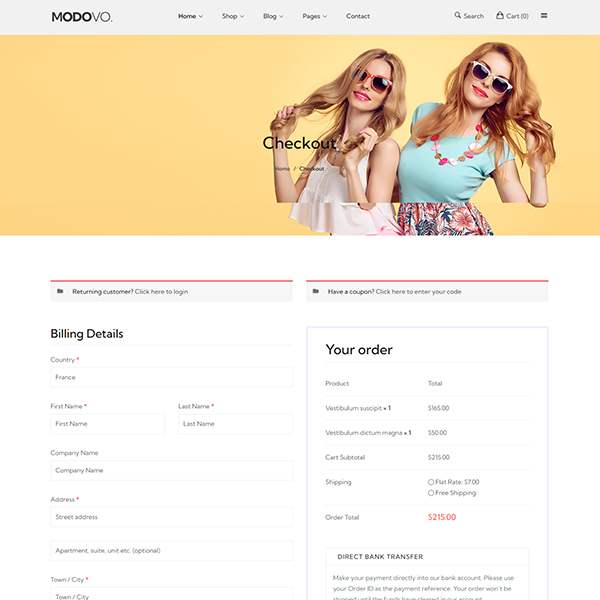Screen dimensions: 600x600
Task: Open the Country selector showing France
Action: [171, 377]
